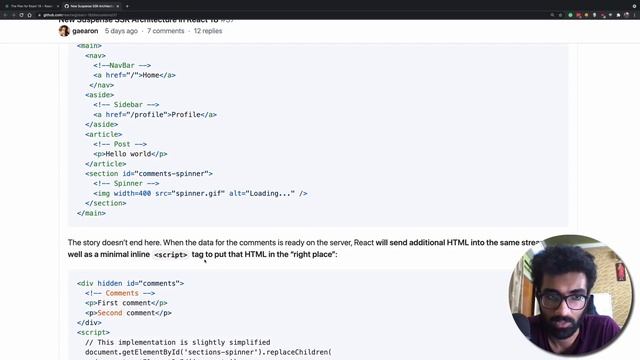The width and height of the screenshot is (640, 360).
Task: Close the first browser tab
Action: (x=58, y=6)
